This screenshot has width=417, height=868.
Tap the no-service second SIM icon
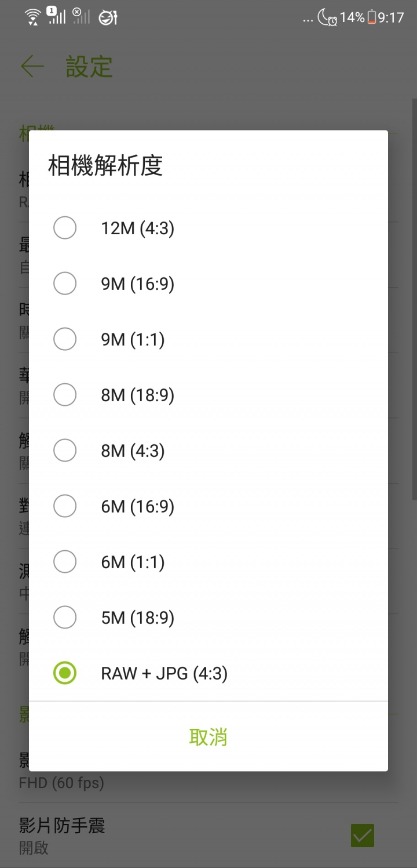81,16
